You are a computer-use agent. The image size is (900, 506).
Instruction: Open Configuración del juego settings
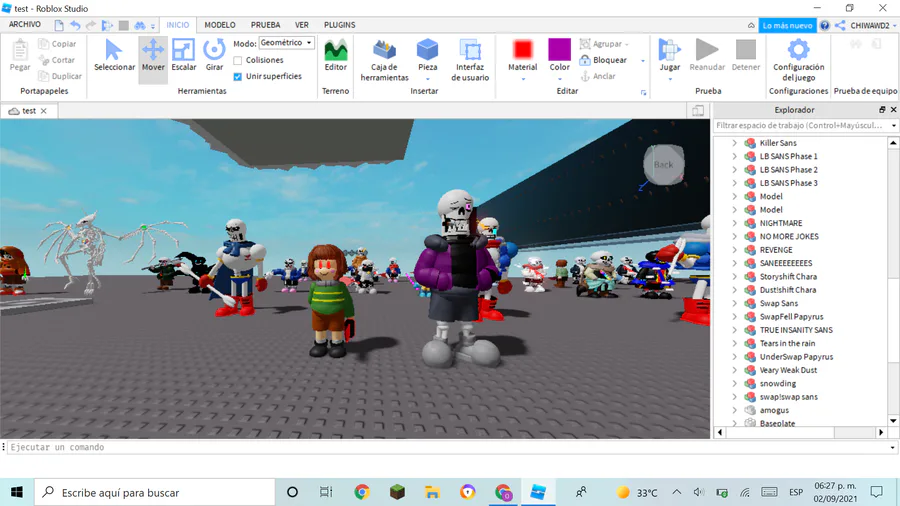[x=798, y=60]
